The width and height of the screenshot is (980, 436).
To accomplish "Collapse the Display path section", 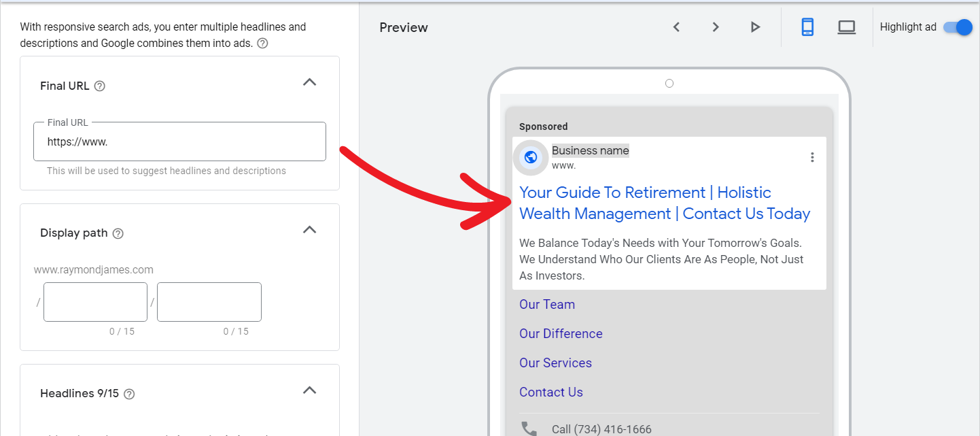I will click(x=309, y=229).
